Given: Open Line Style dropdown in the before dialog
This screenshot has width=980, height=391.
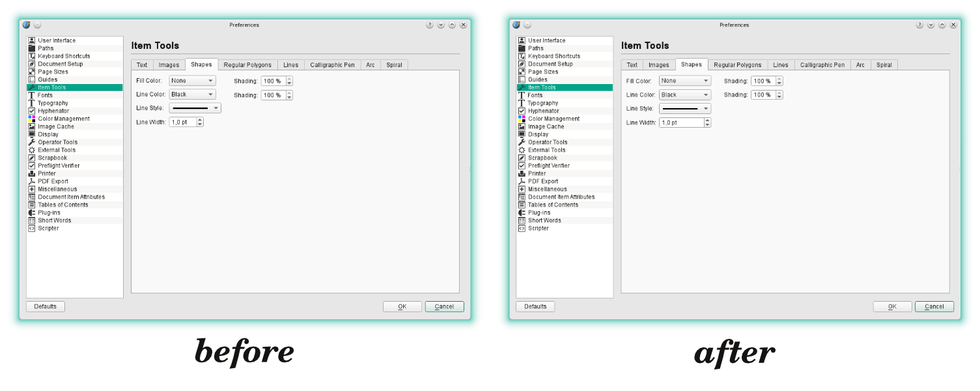Looking at the screenshot, I should (x=195, y=108).
